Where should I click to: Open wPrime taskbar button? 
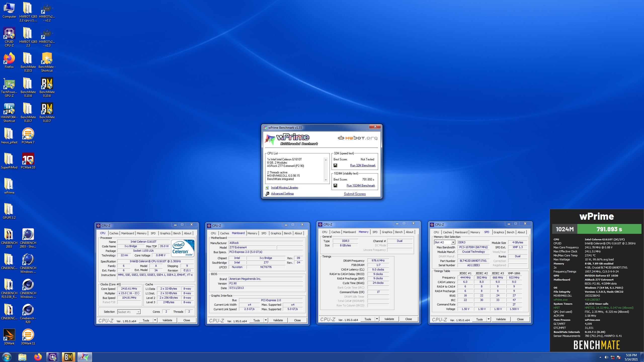pyautogui.click(x=85, y=357)
